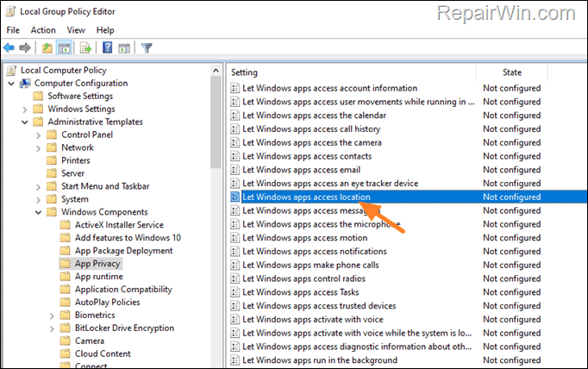This screenshot has height=369, width=588.
Task: Collapse the Administrative Templates node
Action: [x=25, y=122]
